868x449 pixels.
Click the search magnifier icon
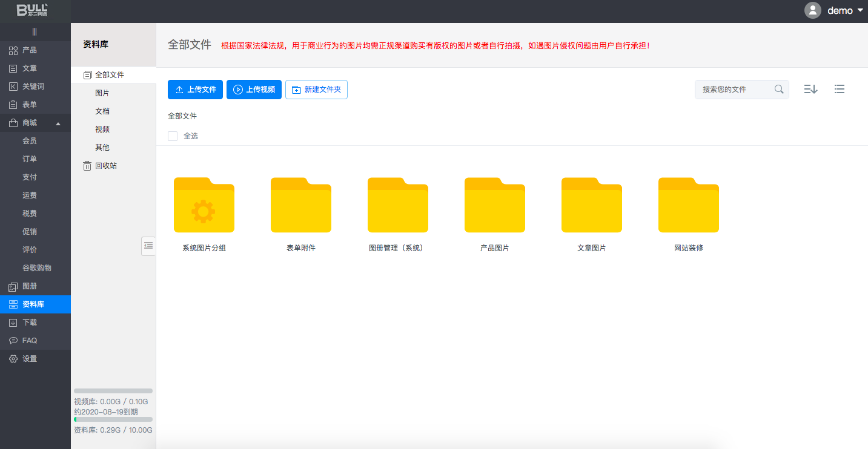click(x=779, y=90)
